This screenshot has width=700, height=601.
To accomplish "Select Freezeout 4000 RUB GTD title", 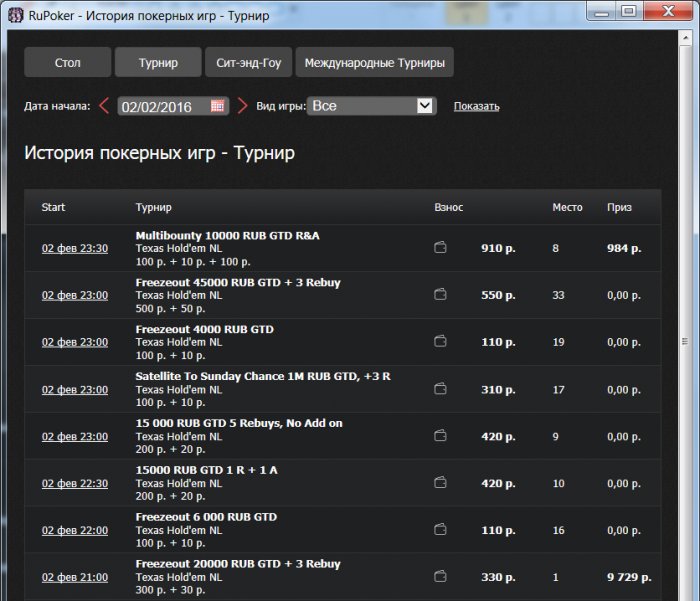I will pos(204,329).
